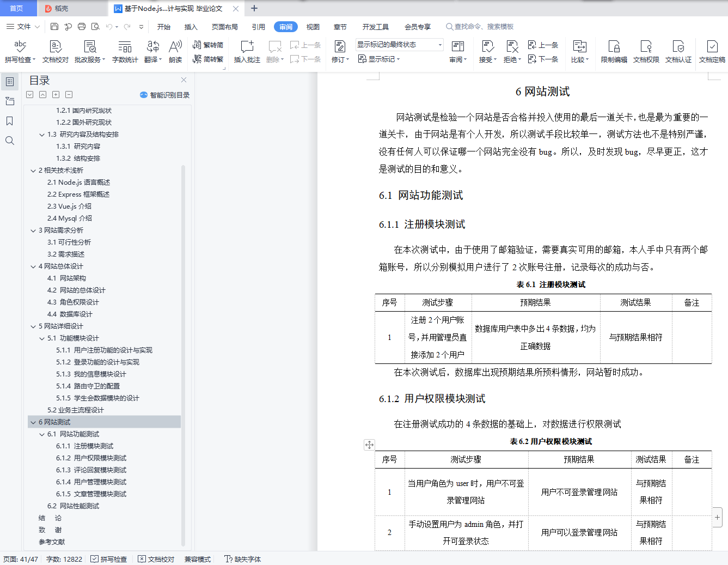Switch to the 页面布局 ribbon tab
Viewport: 728px width, 565px height.
(225, 27)
